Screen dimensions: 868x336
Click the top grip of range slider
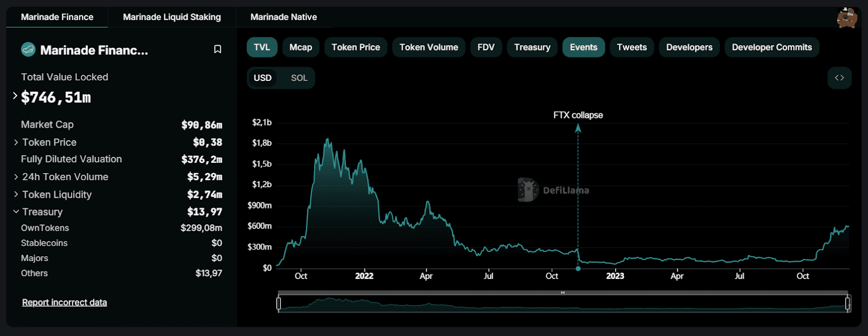(x=563, y=293)
